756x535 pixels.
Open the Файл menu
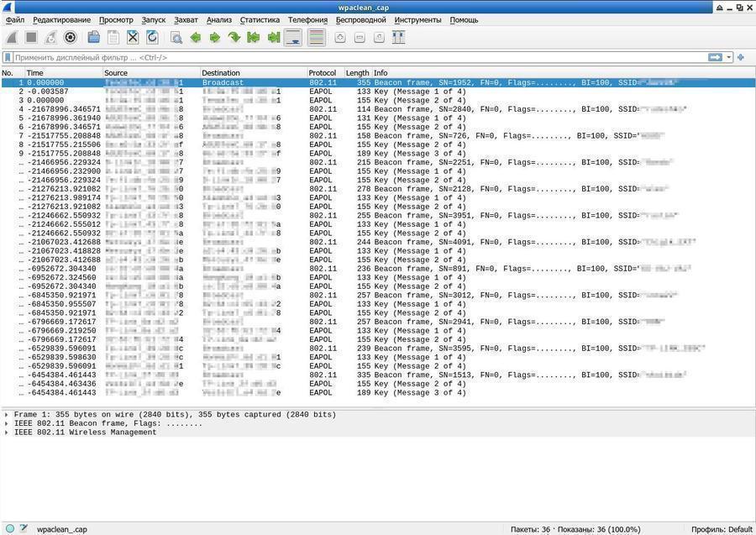[x=15, y=20]
